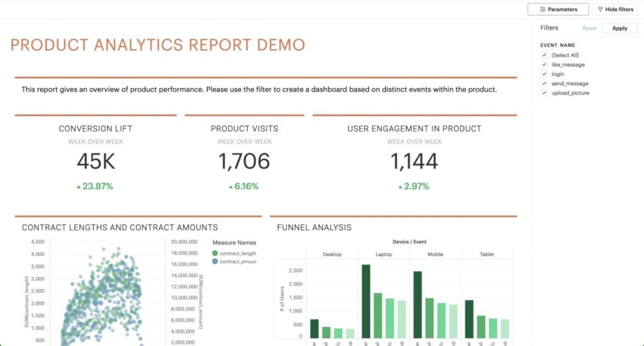644x346 pixels.
Task: Uncheck the send_message event filter
Action: (544, 84)
